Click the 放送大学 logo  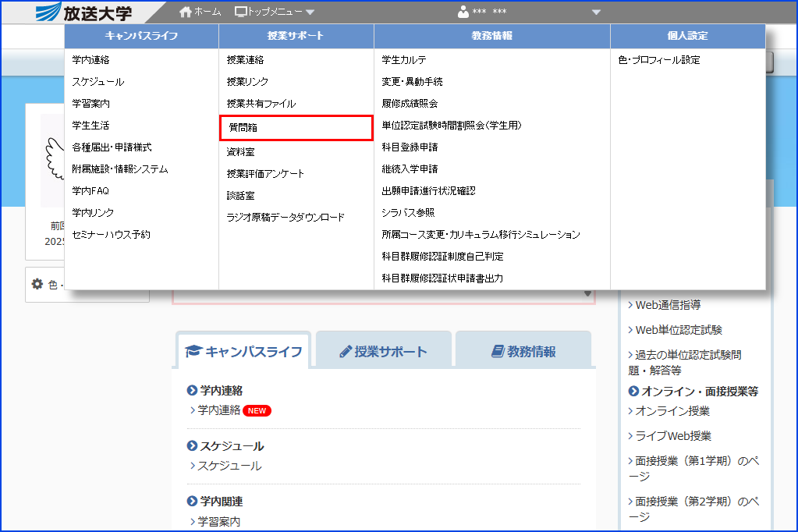click(x=84, y=12)
